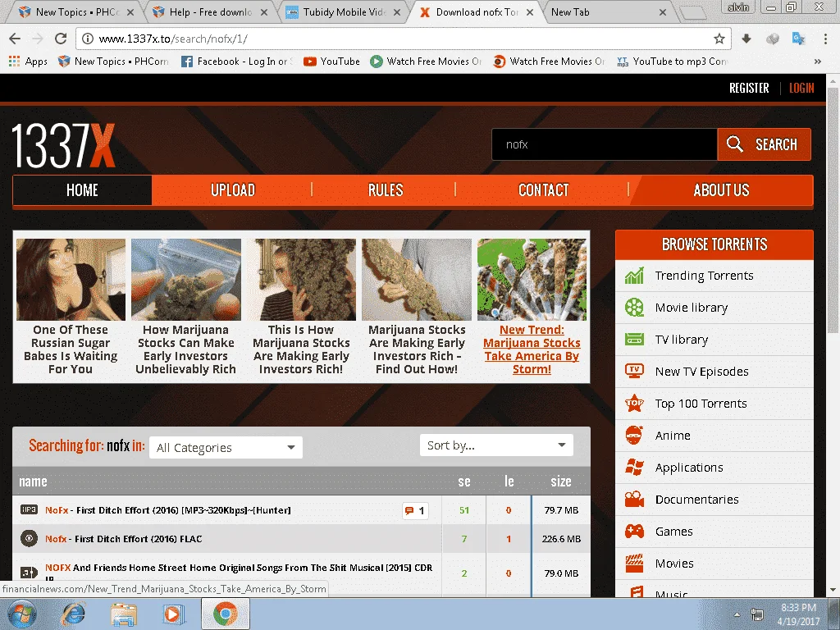Open Trending Torrents link
This screenshot has height=630, width=840.
click(704, 276)
